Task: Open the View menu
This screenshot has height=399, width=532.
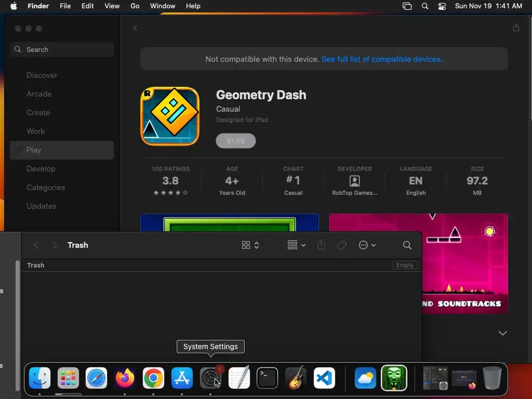Action: pos(112,6)
